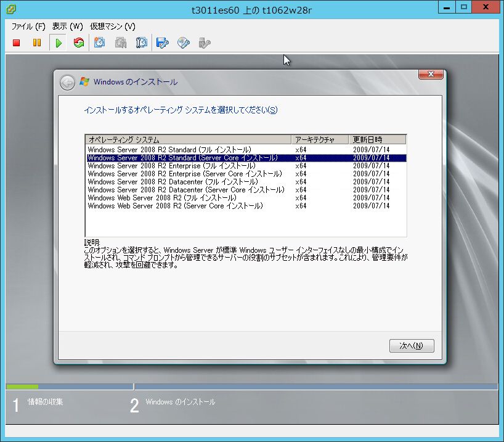Select Windows Server 2008 R2 Standard (Server Core インストール)
Screen dimensions: 504x442
pyautogui.click(x=246, y=158)
